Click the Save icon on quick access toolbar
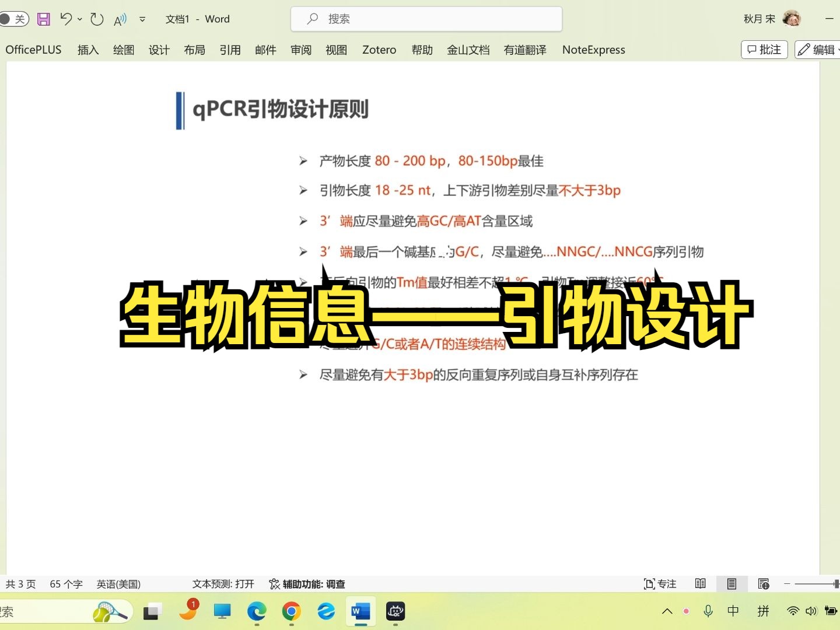The image size is (840, 630). 43,19
